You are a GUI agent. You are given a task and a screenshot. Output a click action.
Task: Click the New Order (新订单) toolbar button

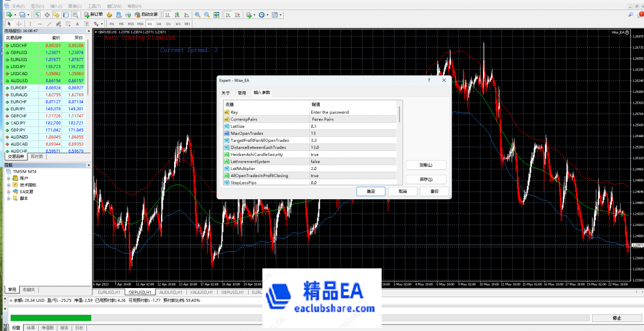(x=94, y=14)
